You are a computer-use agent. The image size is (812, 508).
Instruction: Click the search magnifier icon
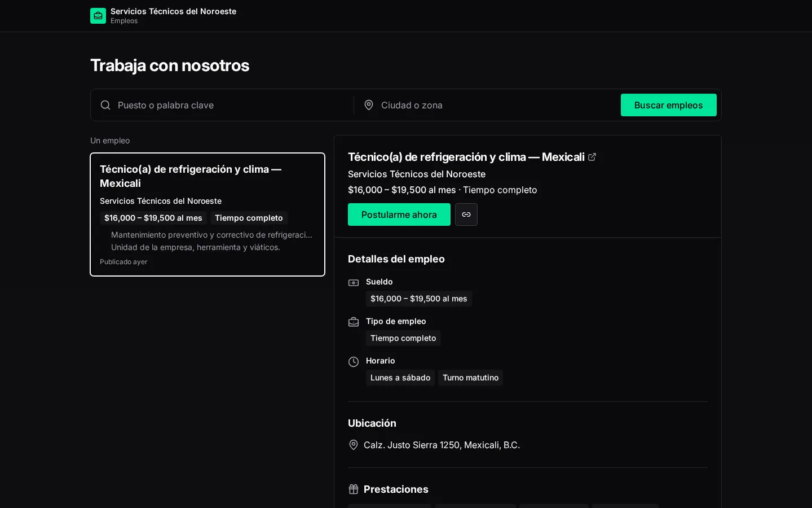105,105
